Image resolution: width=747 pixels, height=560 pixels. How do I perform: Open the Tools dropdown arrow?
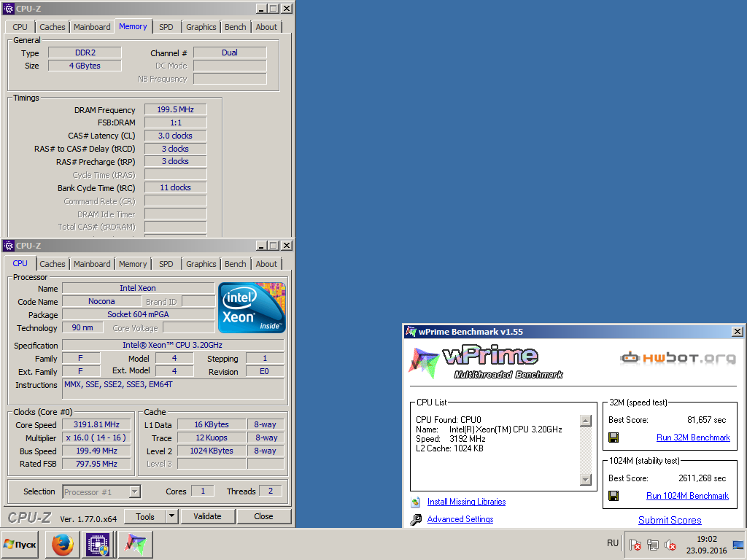pyautogui.click(x=172, y=516)
